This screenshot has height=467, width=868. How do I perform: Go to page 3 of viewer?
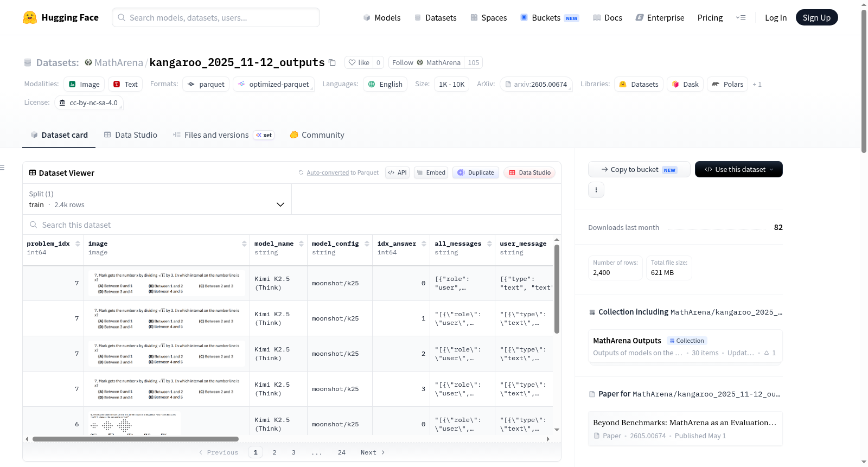[x=293, y=452]
